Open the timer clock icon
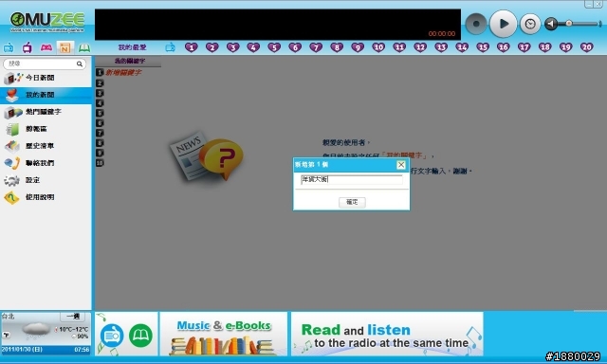Viewport: 607px width, 364px height. point(530,24)
